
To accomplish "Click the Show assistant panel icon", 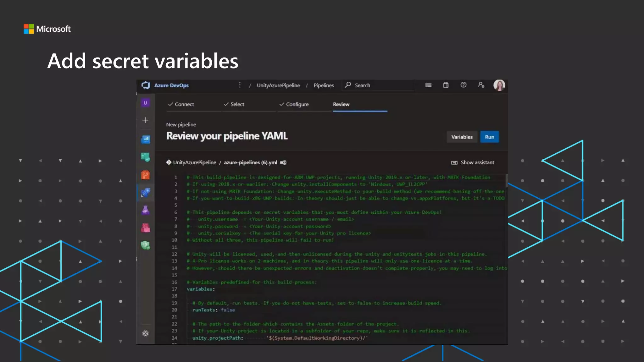I will [454, 162].
